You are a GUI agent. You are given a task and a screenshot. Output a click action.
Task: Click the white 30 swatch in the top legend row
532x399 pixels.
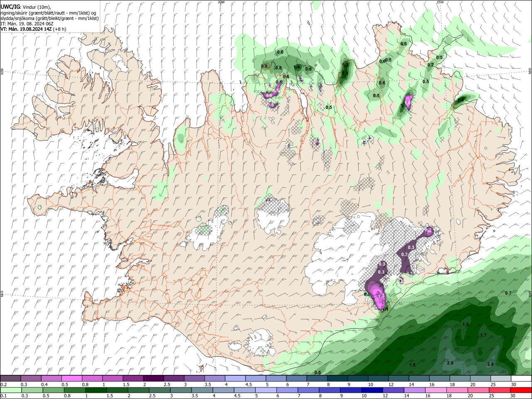pyautogui.click(x=521, y=379)
